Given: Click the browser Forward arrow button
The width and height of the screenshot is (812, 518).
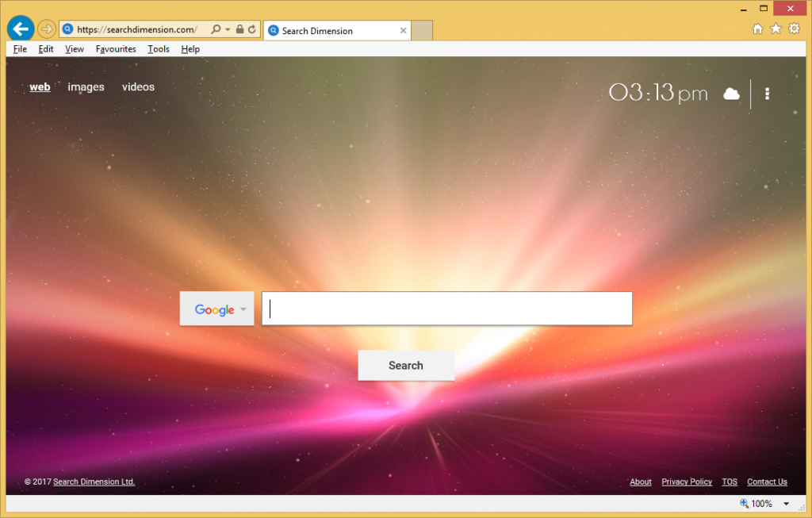Looking at the screenshot, I should [47, 29].
